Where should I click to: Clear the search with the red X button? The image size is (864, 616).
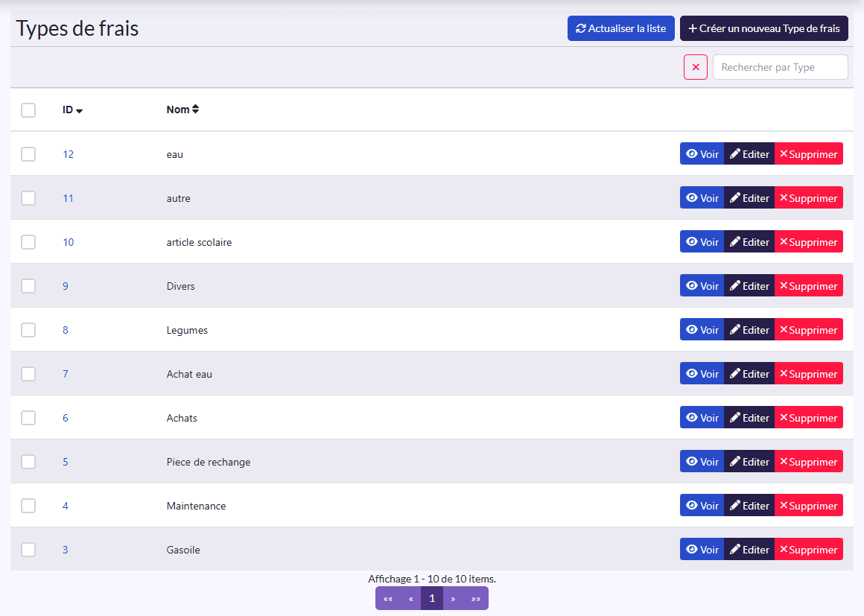(696, 67)
